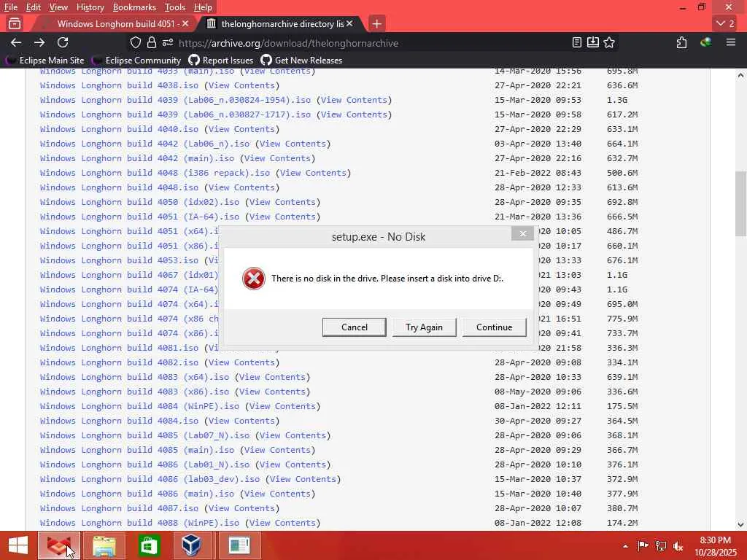Open the window app pinned in taskbar
Image resolution: width=747 pixels, height=560 pixels.
click(x=239, y=545)
